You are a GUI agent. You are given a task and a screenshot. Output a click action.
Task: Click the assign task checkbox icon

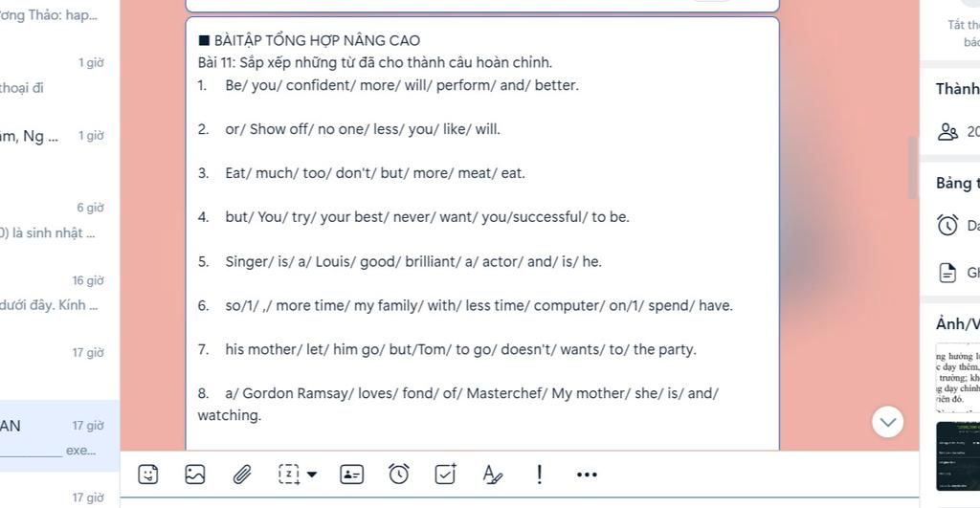pyautogui.click(x=446, y=475)
